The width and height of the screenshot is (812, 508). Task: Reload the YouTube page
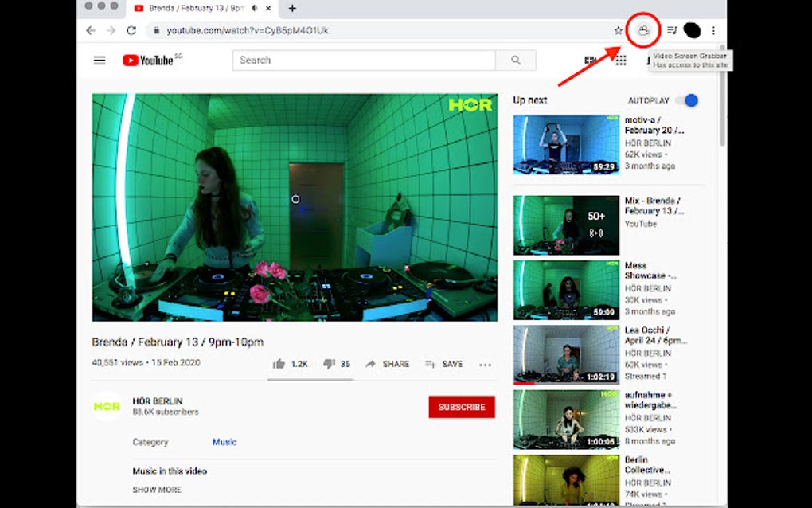(131, 30)
